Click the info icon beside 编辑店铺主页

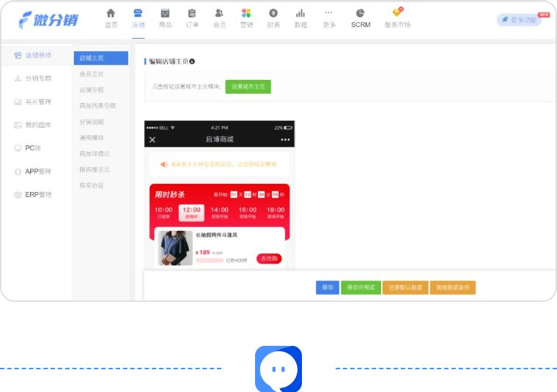pos(192,62)
